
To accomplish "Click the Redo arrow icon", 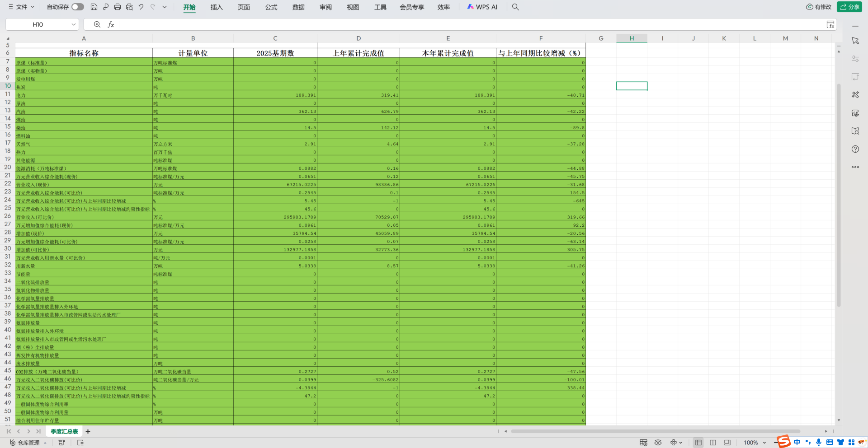I will pyautogui.click(x=153, y=7).
